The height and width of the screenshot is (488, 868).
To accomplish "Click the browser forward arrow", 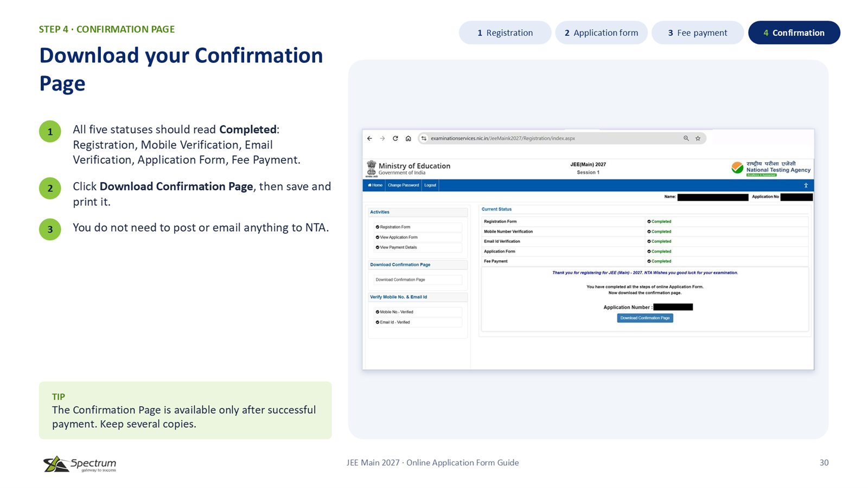I will tap(382, 138).
